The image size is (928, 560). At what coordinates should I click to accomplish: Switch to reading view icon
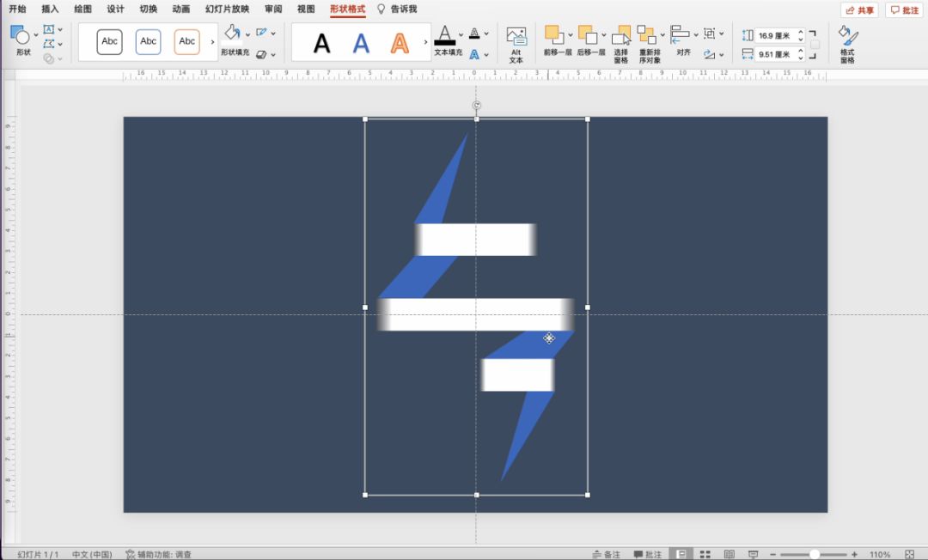730,554
